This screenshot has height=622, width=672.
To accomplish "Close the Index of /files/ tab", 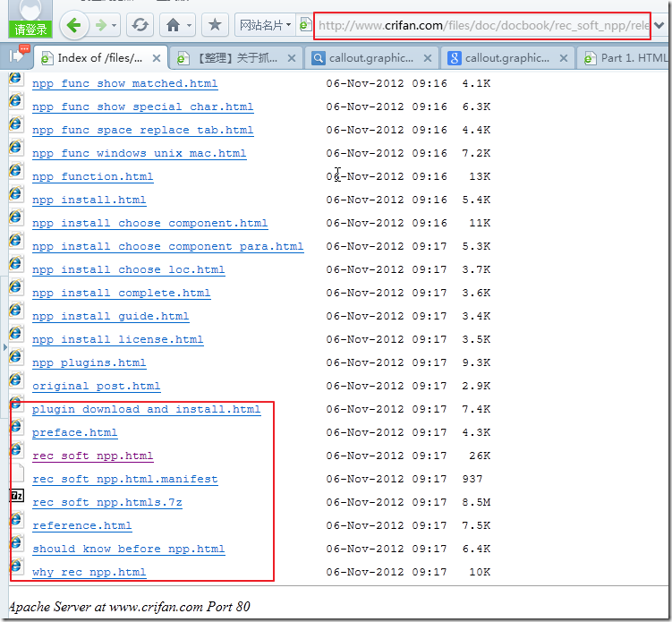I will (x=157, y=58).
